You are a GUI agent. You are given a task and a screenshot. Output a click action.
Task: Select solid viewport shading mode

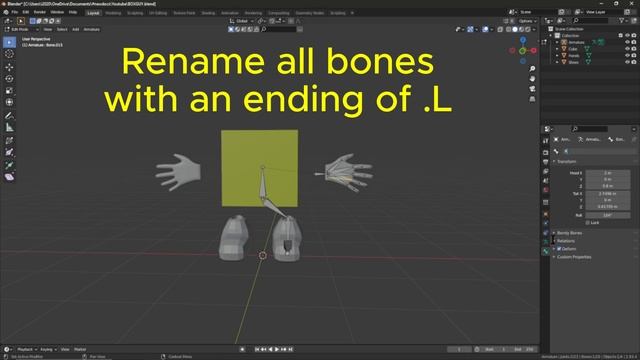tap(515, 29)
